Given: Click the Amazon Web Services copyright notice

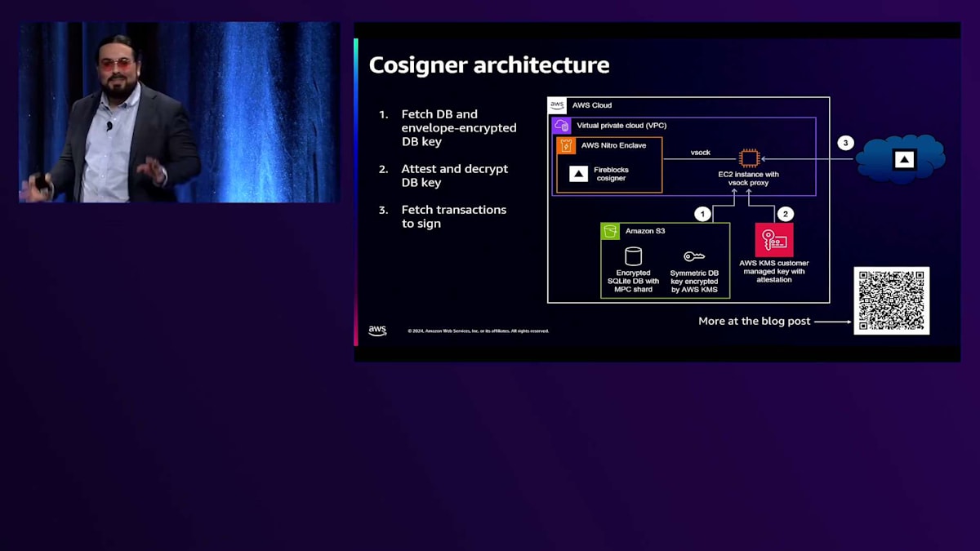Looking at the screenshot, I should (x=479, y=331).
